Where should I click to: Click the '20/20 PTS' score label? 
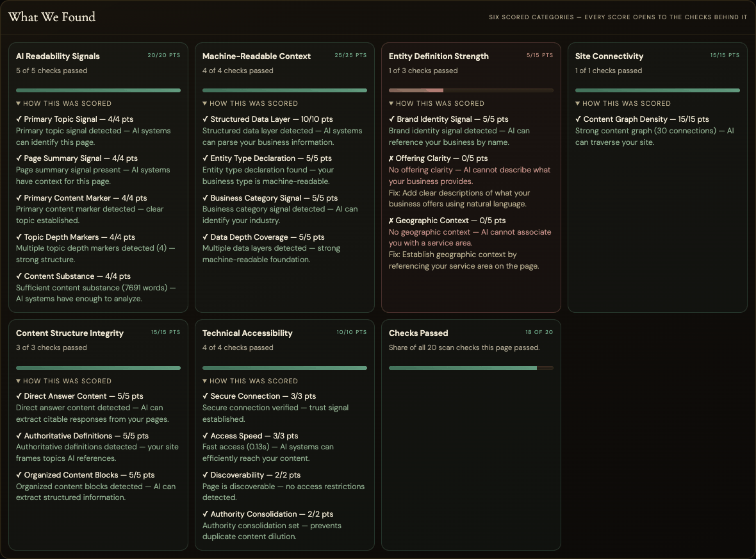tap(164, 56)
